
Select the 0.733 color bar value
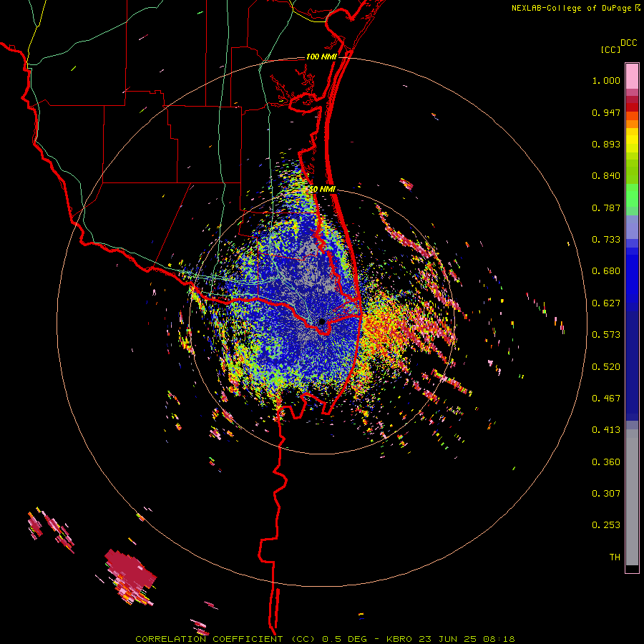(x=606, y=240)
